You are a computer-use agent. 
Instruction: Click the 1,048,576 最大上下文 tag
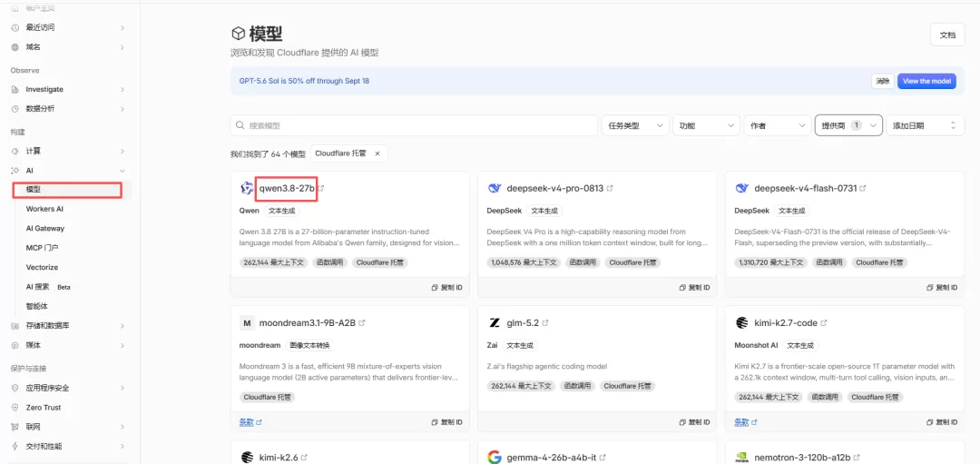coord(522,262)
